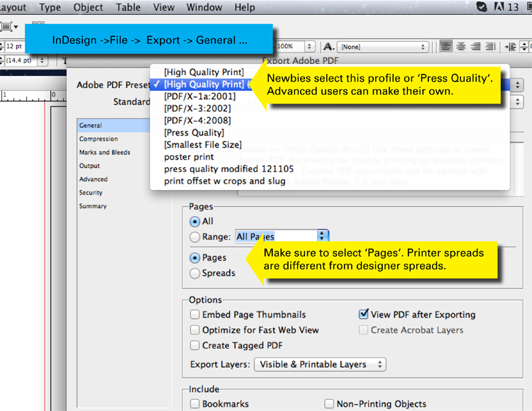Open the Object menu

coord(88,7)
